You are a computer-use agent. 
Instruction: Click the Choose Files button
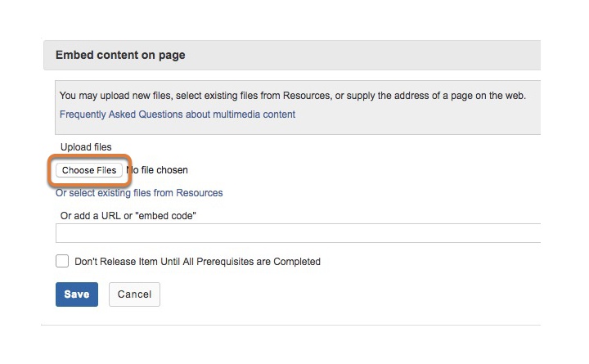pos(89,170)
